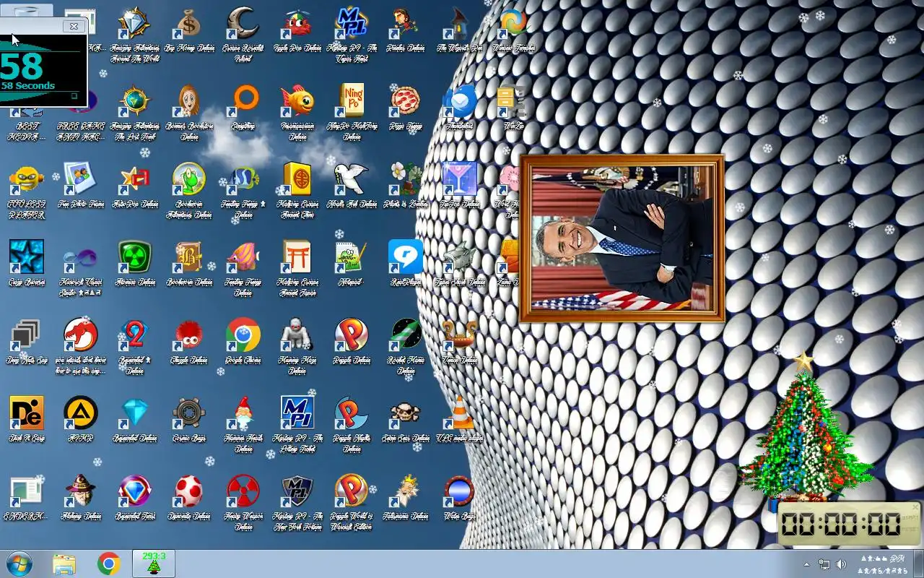Click the 00:00:00 stopwatch gadget display

(841, 524)
